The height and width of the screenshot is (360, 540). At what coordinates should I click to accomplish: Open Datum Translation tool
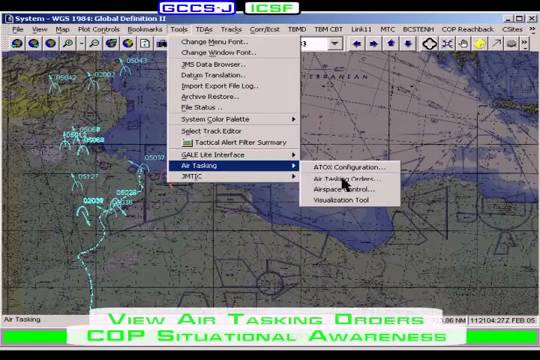[234, 75]
